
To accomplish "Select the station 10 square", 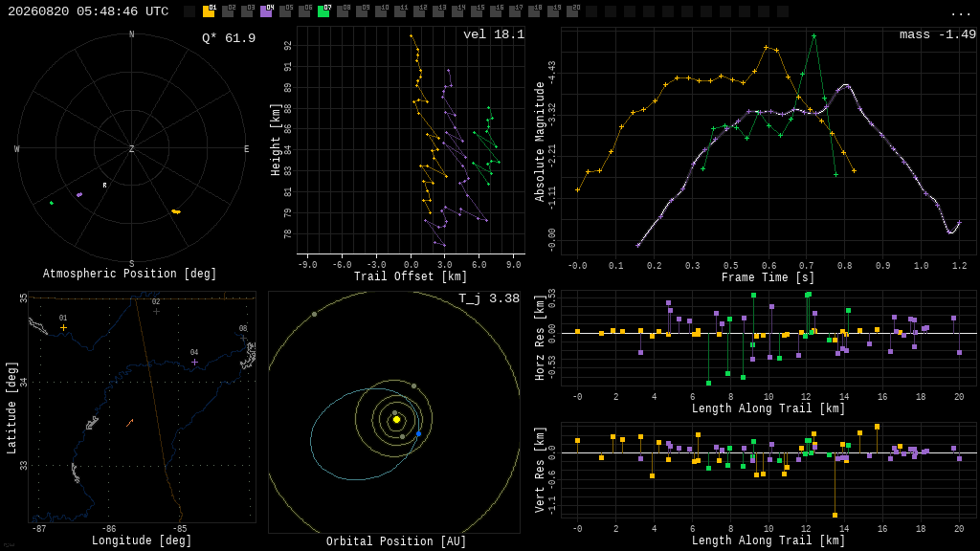I will pyautogui.click(x=381, y=11).
